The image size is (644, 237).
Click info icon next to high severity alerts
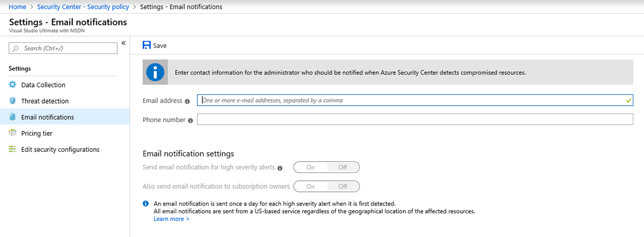tap(280, 168)
